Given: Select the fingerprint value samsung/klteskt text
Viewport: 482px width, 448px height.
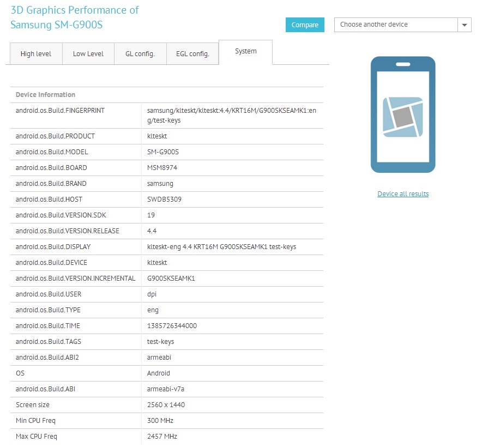Looking at the screenshot, I should (232, 115).
